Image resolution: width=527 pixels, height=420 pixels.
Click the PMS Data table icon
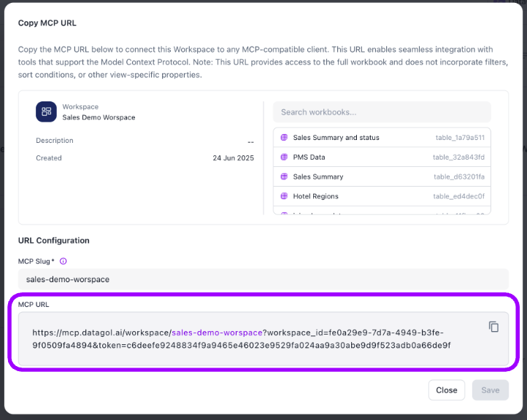pos(284,157)
